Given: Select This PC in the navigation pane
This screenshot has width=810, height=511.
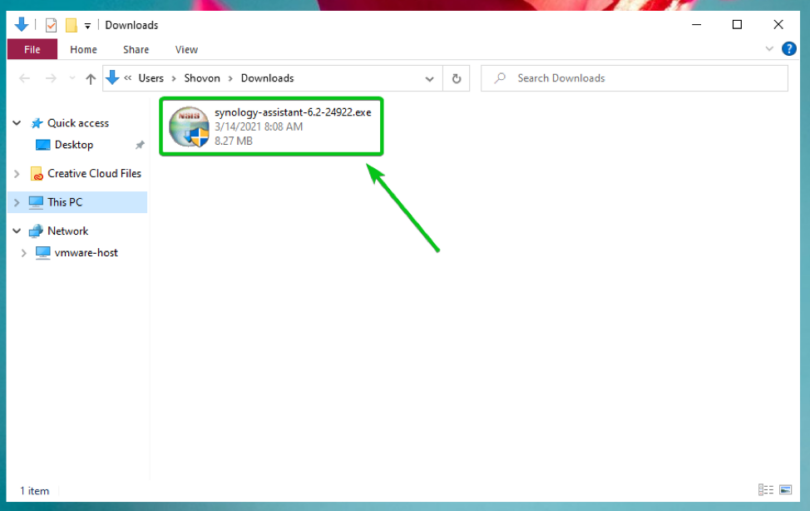Looking at the screenshot, I should coord(77,202).
